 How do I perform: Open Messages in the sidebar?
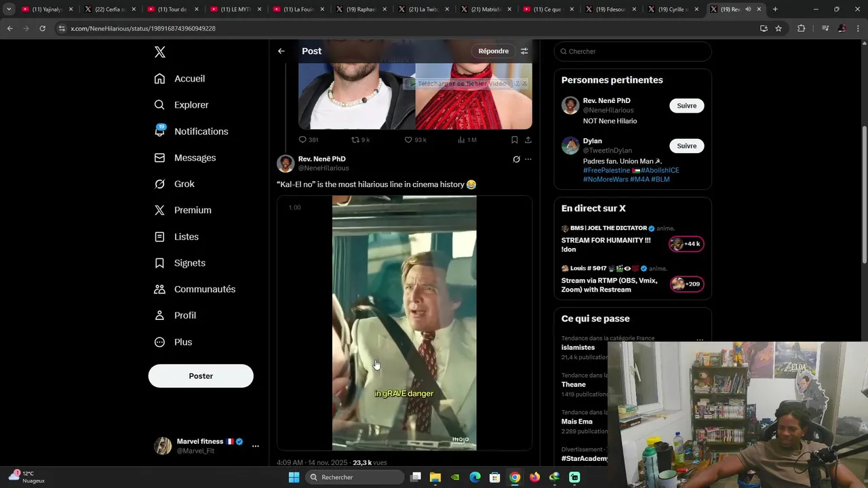tap(185, 158)
